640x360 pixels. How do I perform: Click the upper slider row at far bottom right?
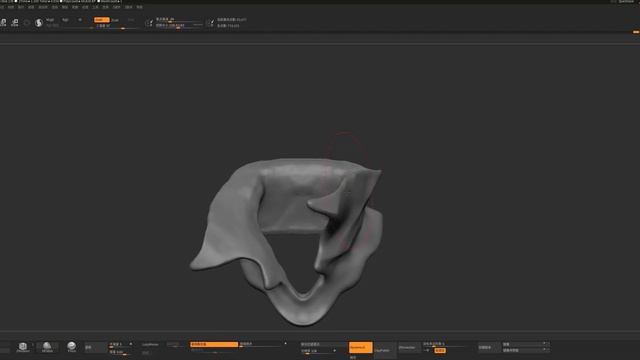point(525,344)
